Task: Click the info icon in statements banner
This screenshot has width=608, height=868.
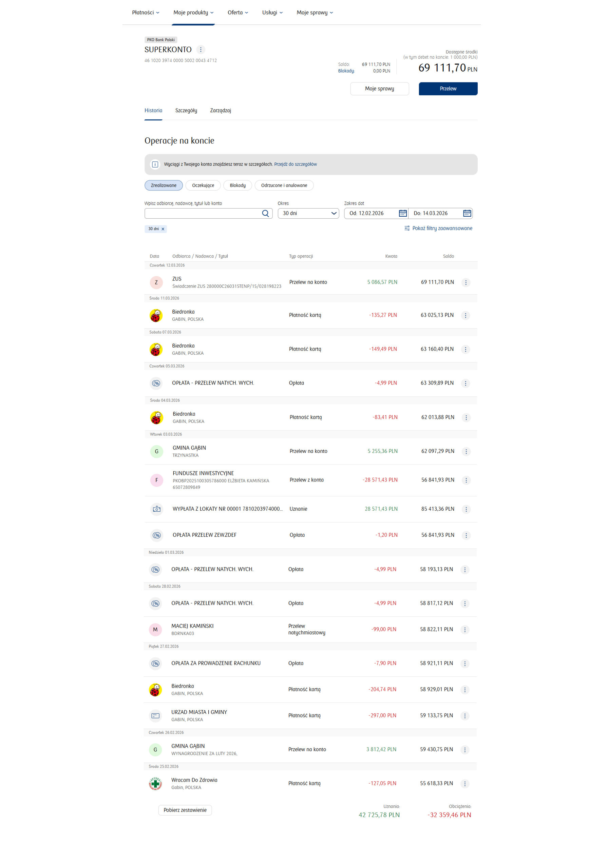Action: point(155,164)
